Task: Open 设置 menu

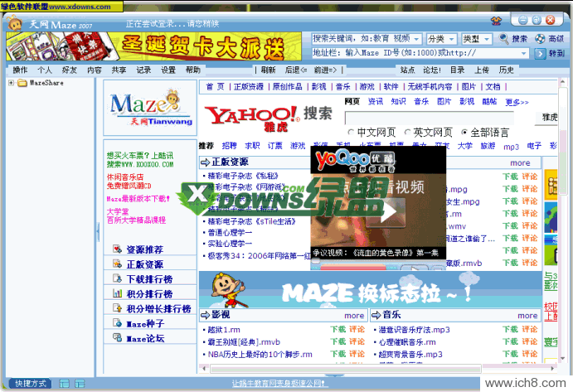Action: click(x=168, y=70)
